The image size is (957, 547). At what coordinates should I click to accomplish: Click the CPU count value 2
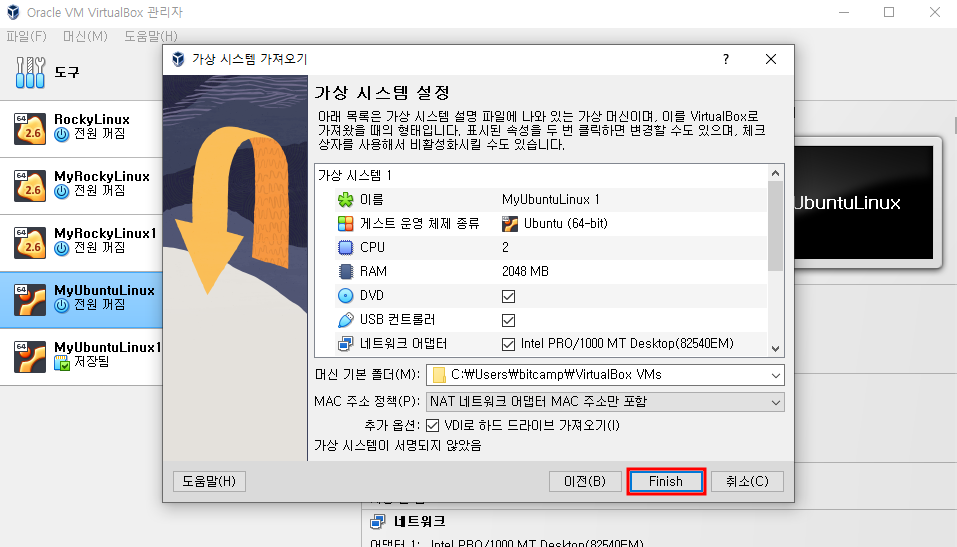[505, 247]
